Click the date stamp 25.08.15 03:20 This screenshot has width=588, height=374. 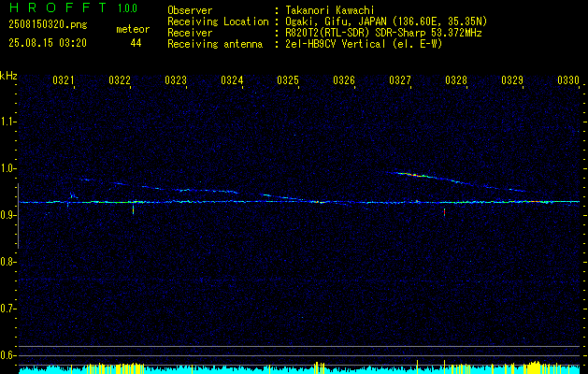(x=48, y=43)
